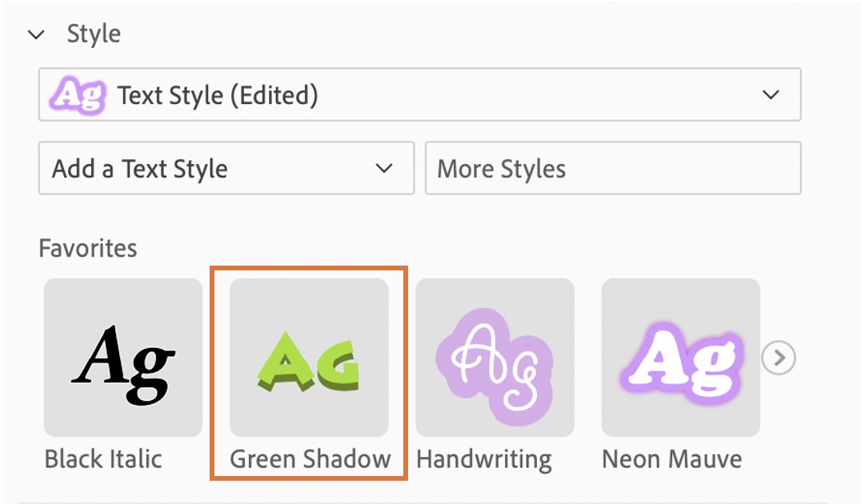861x504 pixels.
Task: Click the Style section header label
Action: click(94, 34)
